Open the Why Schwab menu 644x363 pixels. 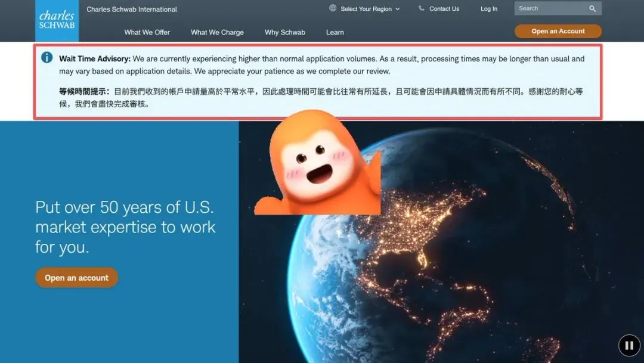click(x=284, y=32)
